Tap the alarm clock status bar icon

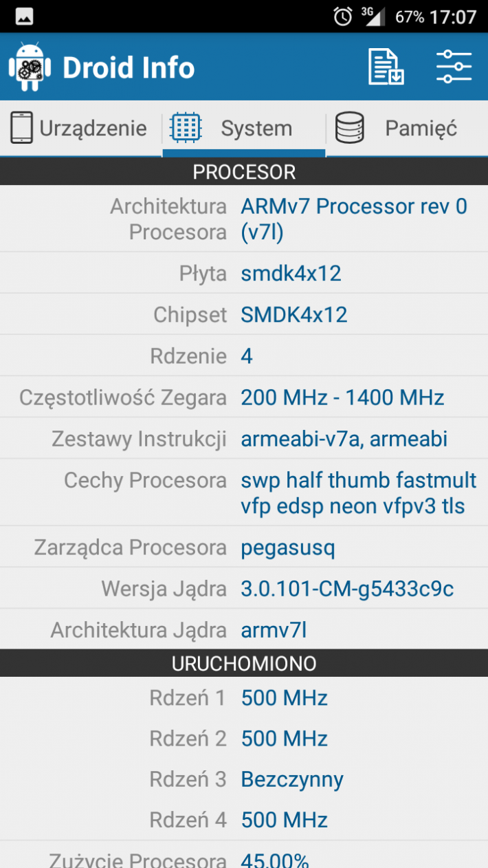coord(342,17)
